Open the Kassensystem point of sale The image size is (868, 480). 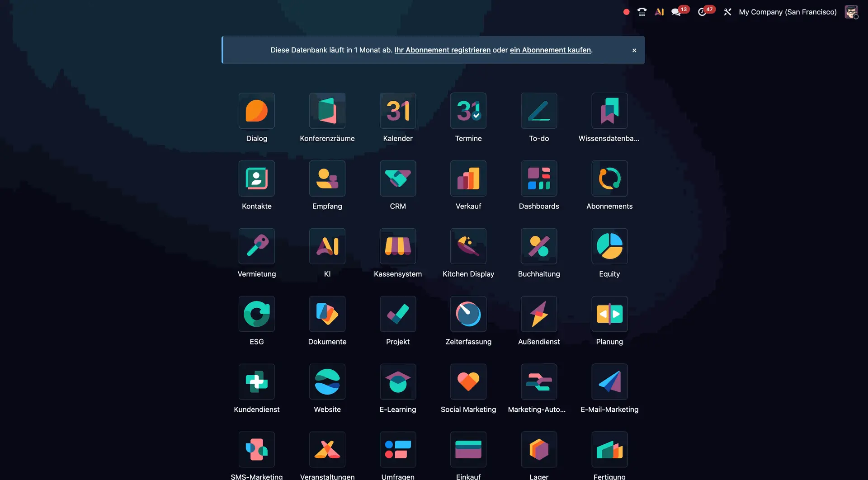pyautogui.click(x=397, y=246)
